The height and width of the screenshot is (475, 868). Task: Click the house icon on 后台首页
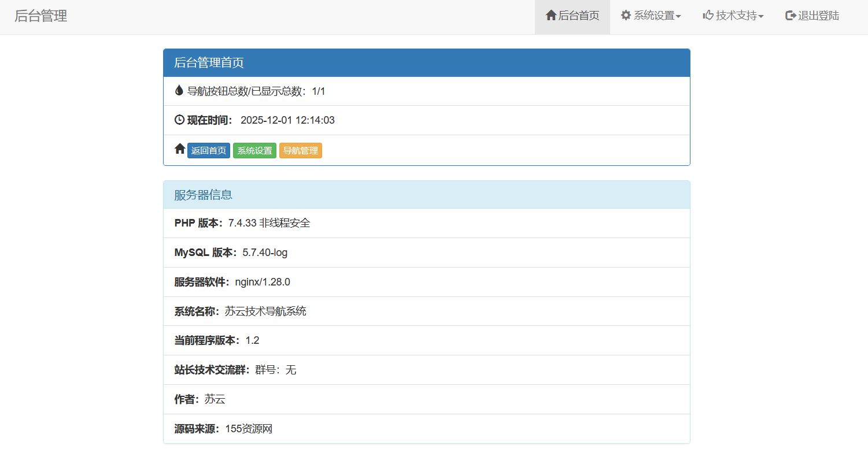pos(550,16)
